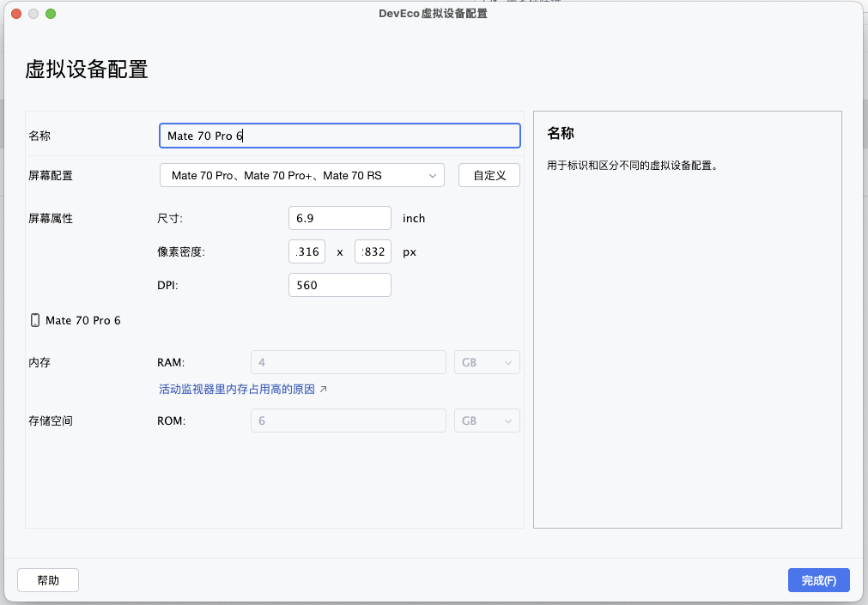Click the 帮助 help button
The image size is (868, 605).
point(48,580)
